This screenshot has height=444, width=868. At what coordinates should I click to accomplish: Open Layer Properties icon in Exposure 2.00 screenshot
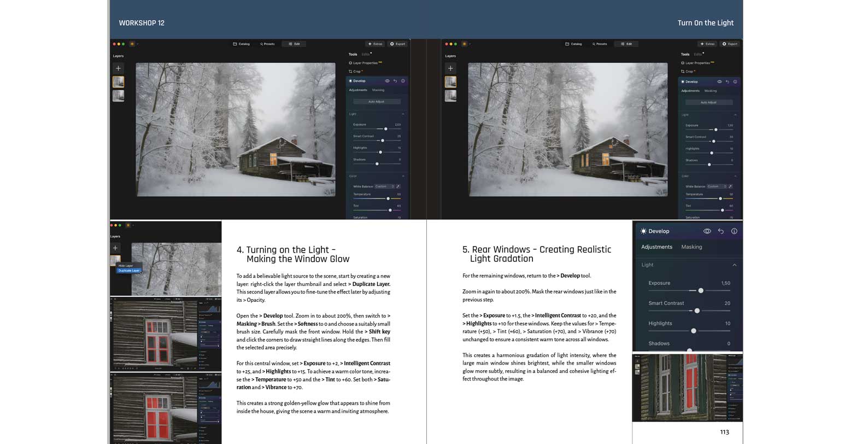pos(350,63)
